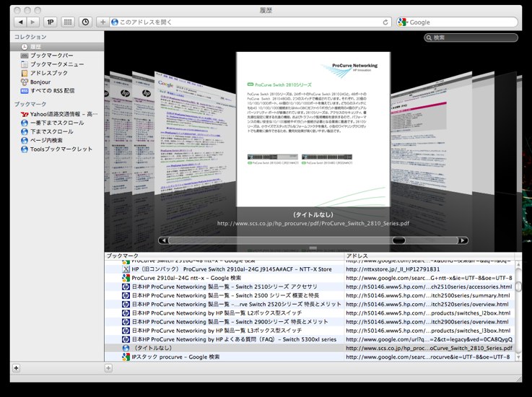This screenshot has height=397, width=532.
Task: Select 下までスクロール bookmark
Action: 57,131
